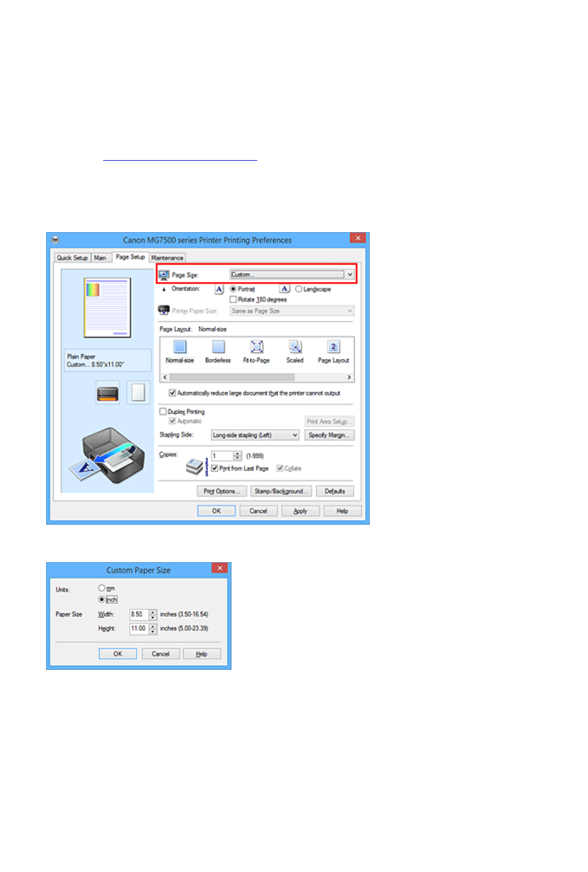The height and width of the screenshot is (872, 588).
Task: Click the Width spinner arrows
Action: 153,615
